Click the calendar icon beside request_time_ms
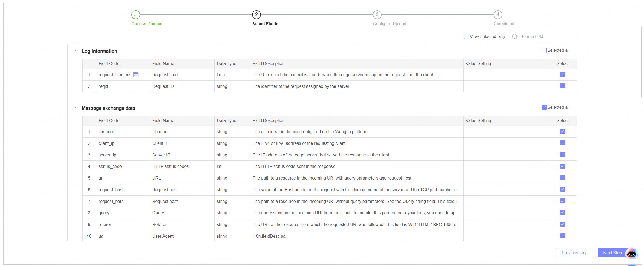Screen dimensions: 644x266 tap(136, 75)
